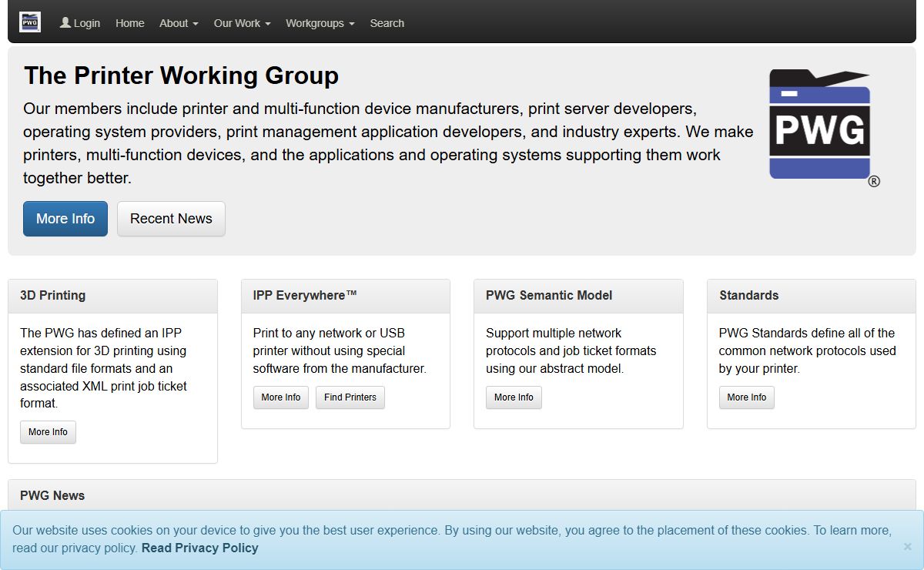
Task: Click the Standards card heading
Action: (749, 295)
